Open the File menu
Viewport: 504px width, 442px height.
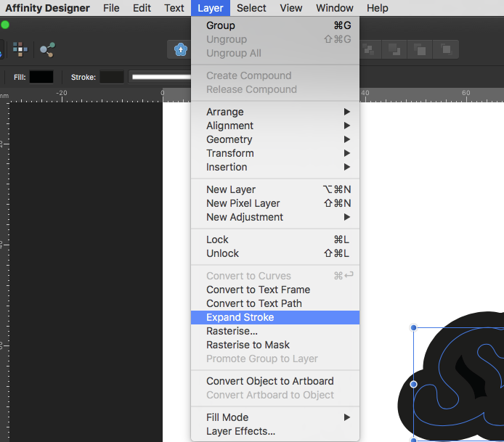coord(111,8)
